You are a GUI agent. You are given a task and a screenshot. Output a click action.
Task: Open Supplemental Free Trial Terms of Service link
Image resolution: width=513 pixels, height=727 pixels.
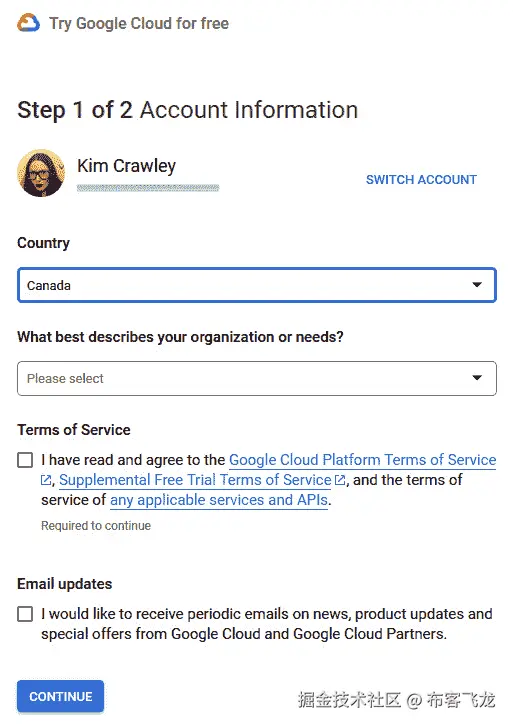(195, 480)
